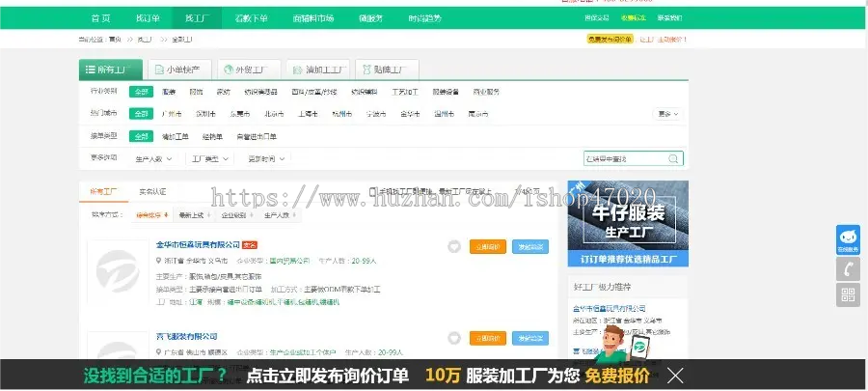Filter order type 清加工单
Screen dimensions: 868x391
tap(176, 136)
